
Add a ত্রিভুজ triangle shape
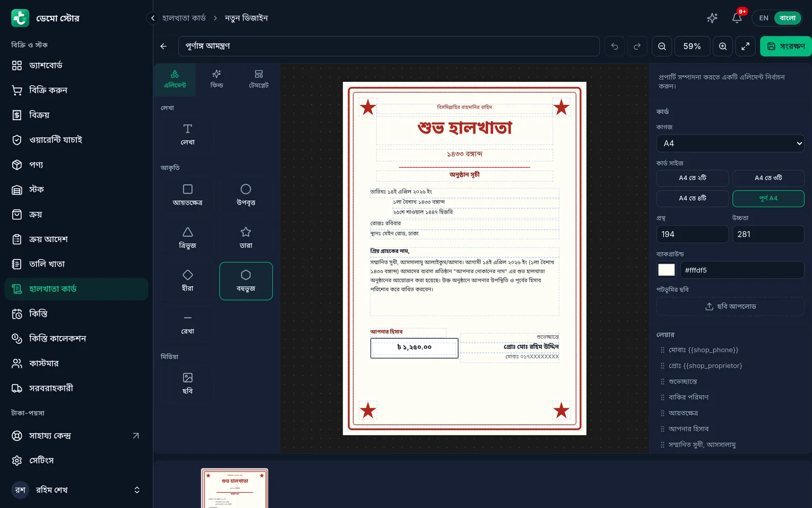(x=188, y=238)
